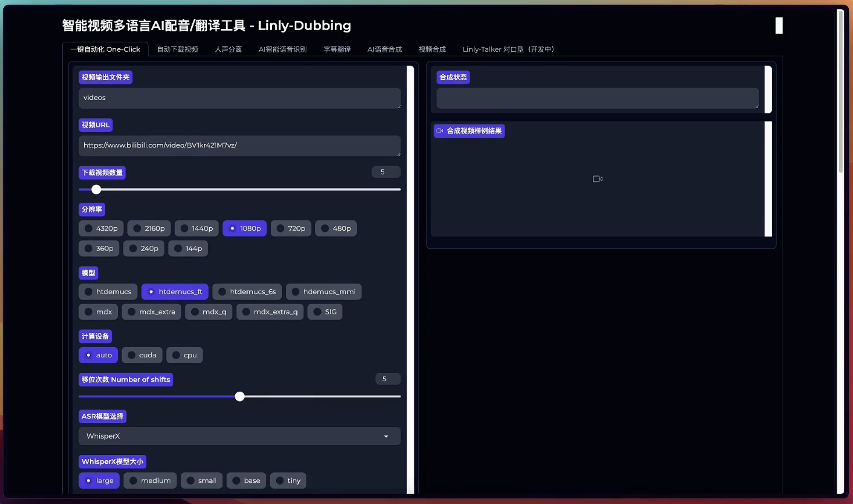The image size is (853, 504).
Task: Open the 自动下载视频 tab
Action: [177, 49]
